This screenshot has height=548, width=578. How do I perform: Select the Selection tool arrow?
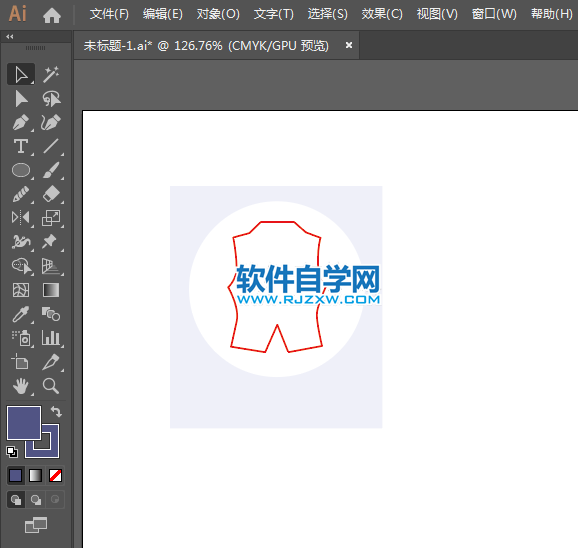[x=21, y=74]
